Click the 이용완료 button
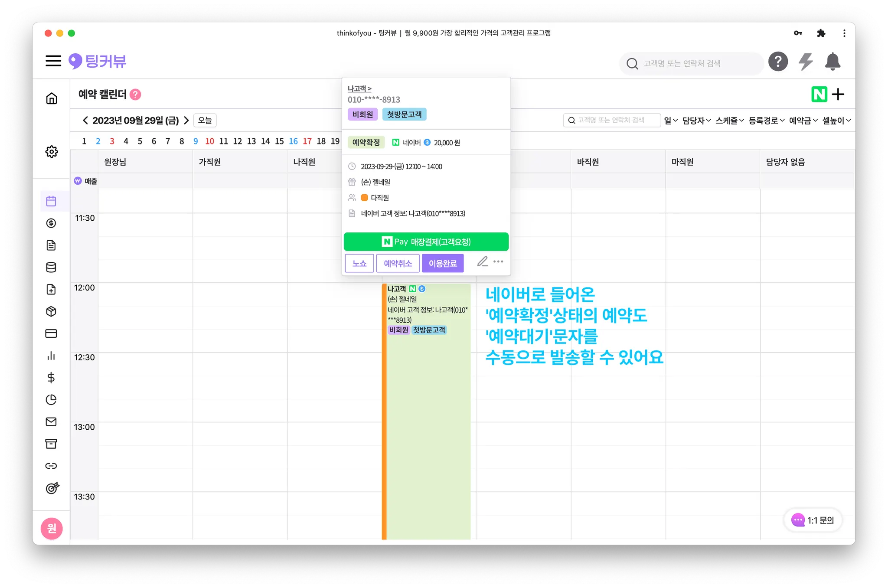Screen dimensions: 888x588 coord(442,263)
